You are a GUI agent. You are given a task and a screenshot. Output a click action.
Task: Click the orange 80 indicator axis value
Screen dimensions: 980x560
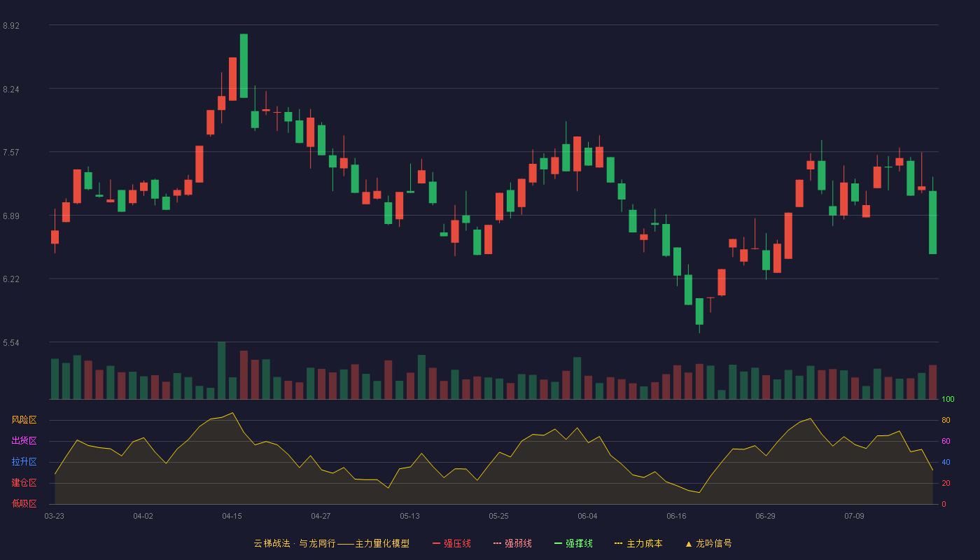pos(946,421)
